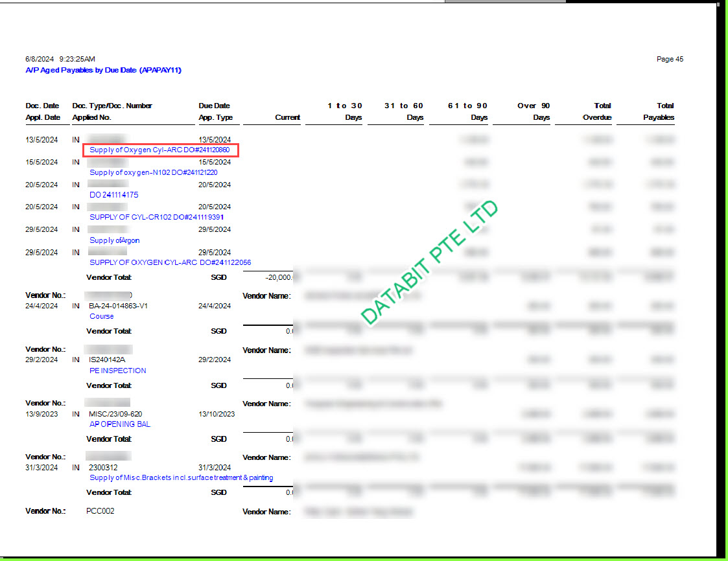The image size is (728, 561).
Task: Click the 1 to 30 Days header
Action: (x=344, y=111)
